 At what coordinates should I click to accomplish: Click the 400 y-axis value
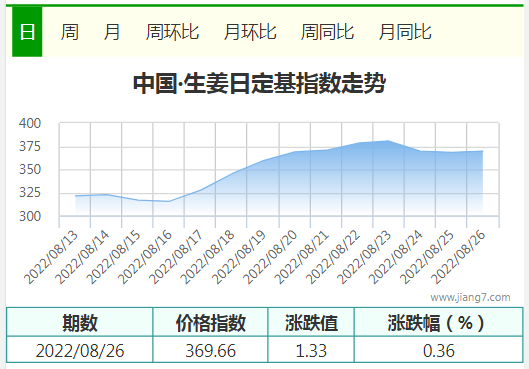[x=30, y=123]
